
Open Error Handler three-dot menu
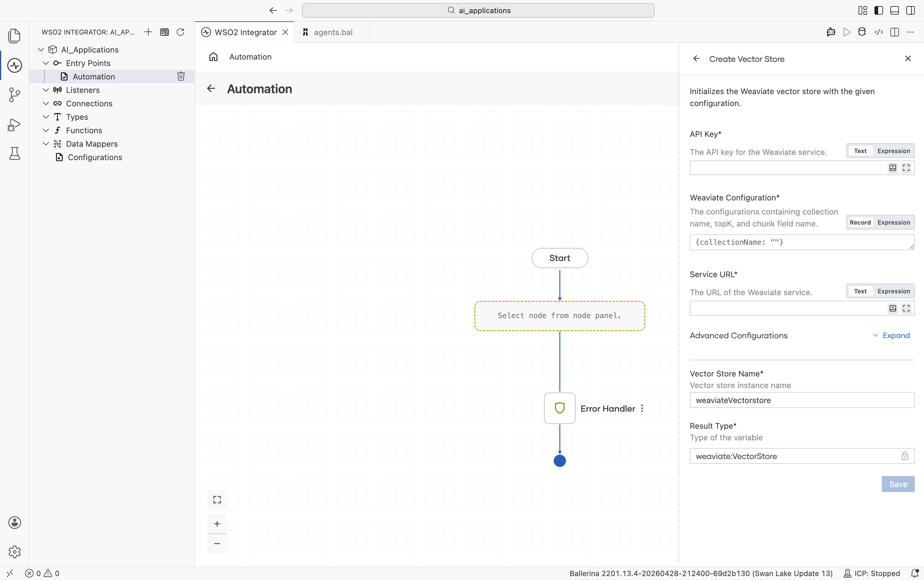click(x=642, y=409)
